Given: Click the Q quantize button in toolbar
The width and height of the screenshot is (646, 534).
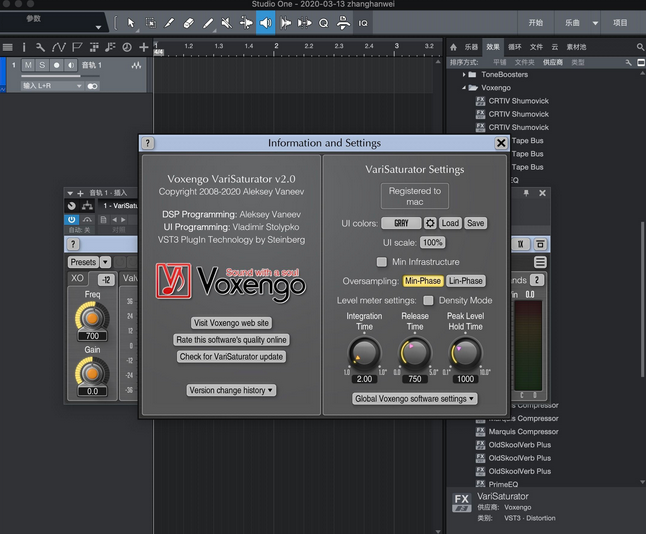Looking at the screenshot, I should [324, 23].
